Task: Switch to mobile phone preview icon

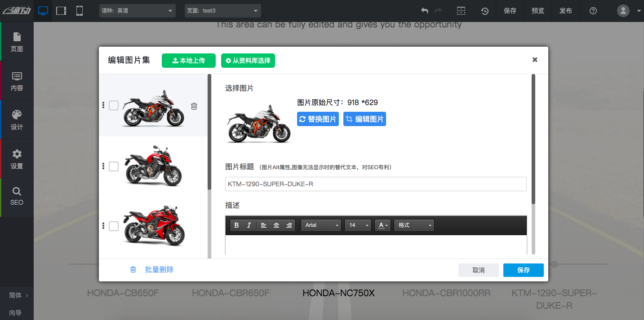Action: 79,11
